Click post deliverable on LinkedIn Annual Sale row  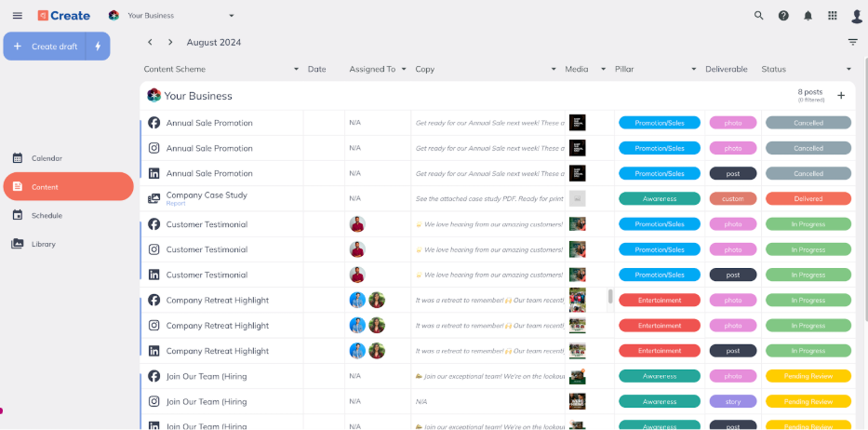[x=733, y=173]
